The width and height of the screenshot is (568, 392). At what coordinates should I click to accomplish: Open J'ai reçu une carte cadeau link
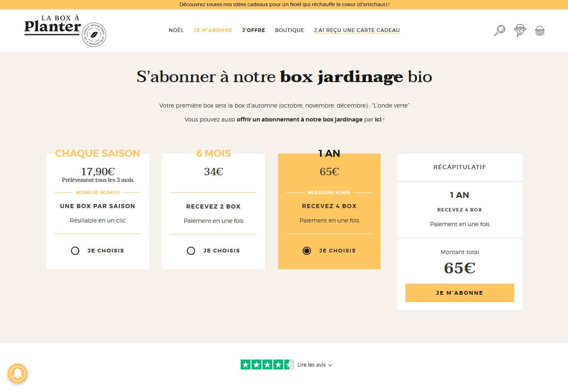tap(356, 30)
